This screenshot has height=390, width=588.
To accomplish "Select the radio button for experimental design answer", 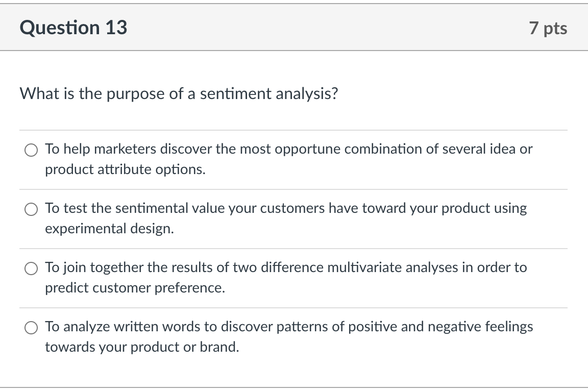I will [x=31, y=209].
